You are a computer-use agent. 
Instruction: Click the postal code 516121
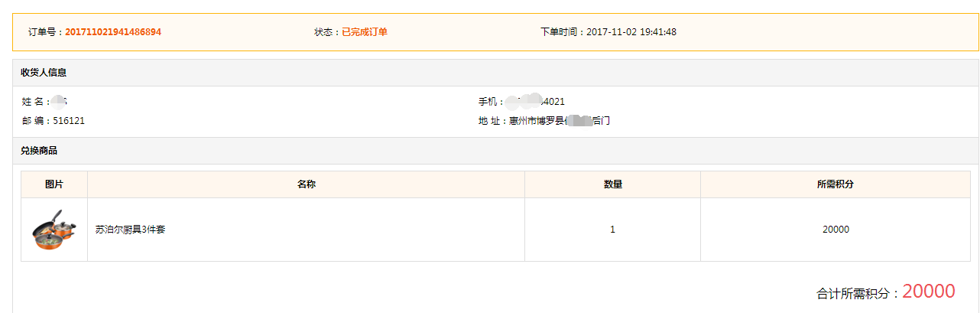69,121
